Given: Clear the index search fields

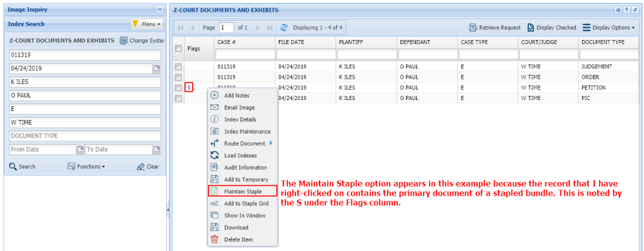Looking at the screenshot, I should [147, 166].
